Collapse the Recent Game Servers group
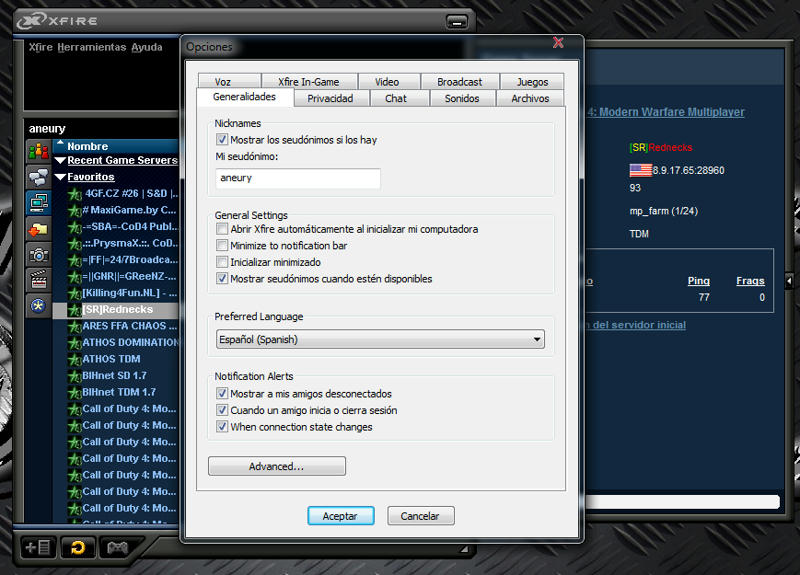 pyautogui.click(x=60, y=160)
